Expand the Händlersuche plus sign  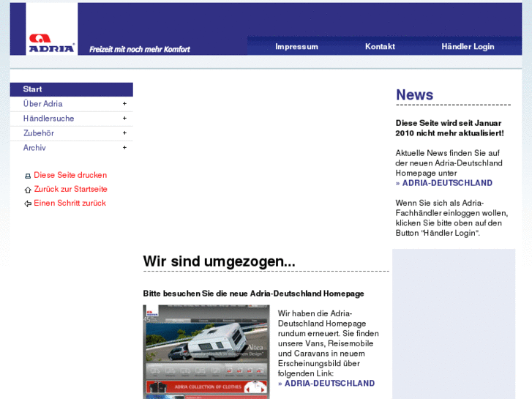click(124, 118)
